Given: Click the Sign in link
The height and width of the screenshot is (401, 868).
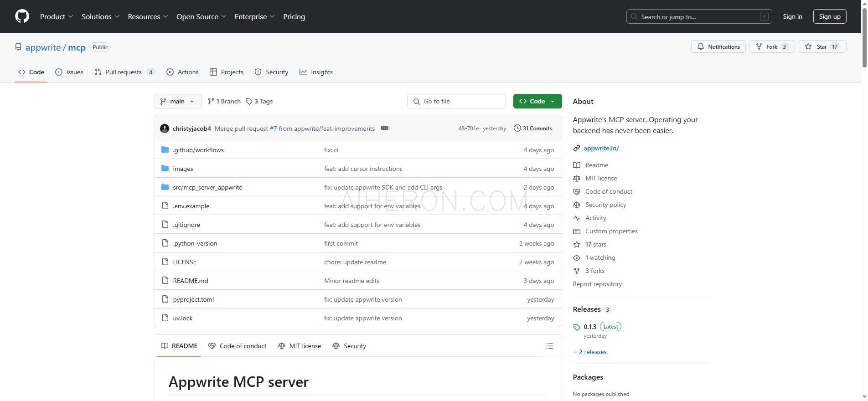Looking at the screenshot, I should pyautogui.click(x=792, y=16).
